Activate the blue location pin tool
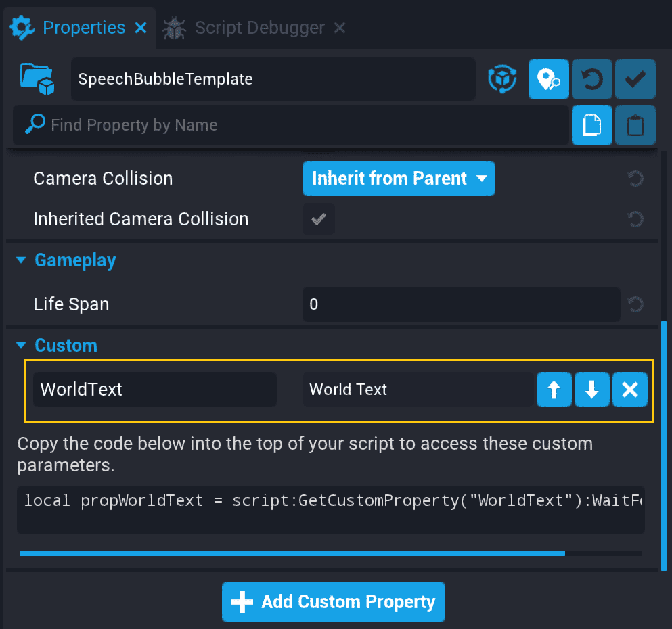Image resolution: width=672 pixels, height=629 pixels. (x=548, y=79)
